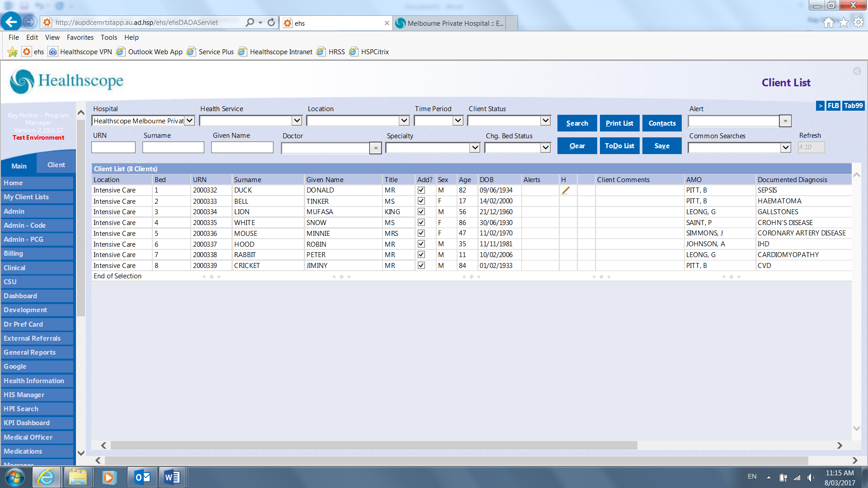Uncheck the Add checkbox for surname MOUSE

[x=421, y=233]
